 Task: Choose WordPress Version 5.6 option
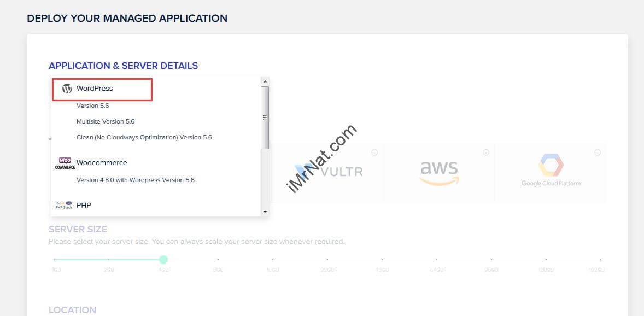click(x=92, y=106)
